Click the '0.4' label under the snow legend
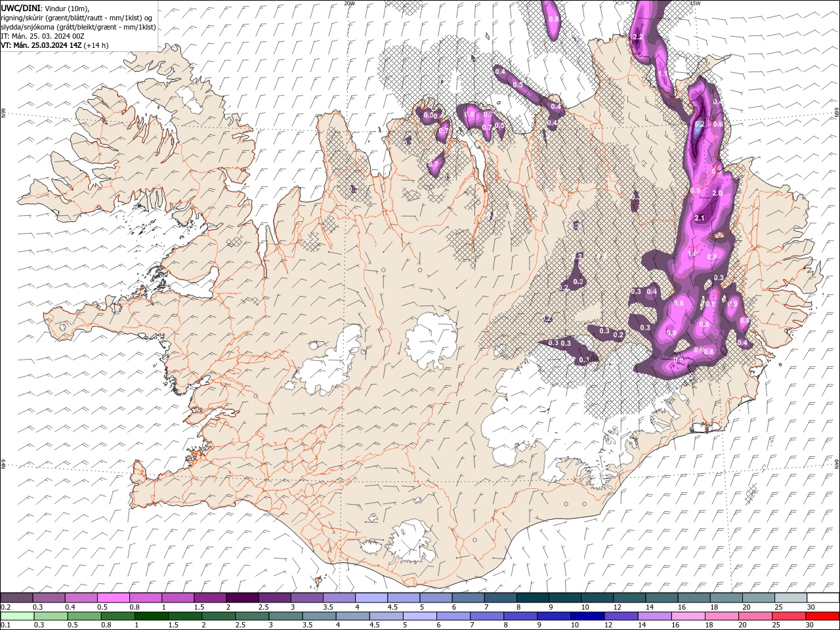Image resolution: width=840 pixels, height=630 pixels. click(70, 607)
